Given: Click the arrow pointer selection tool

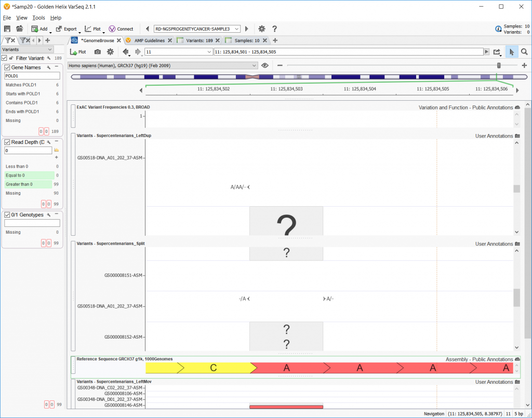Looking at the screenshot, I should tap(511, 51).
